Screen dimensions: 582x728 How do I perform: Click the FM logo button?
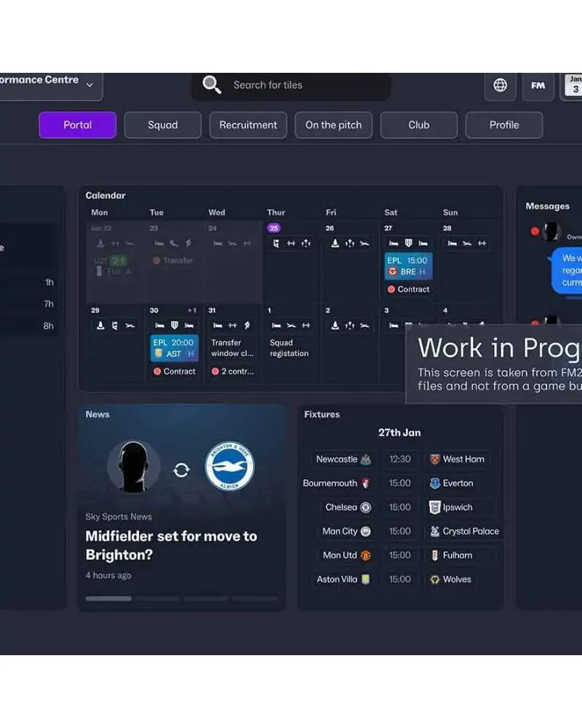pyautogui.click(x=538, y=85)
